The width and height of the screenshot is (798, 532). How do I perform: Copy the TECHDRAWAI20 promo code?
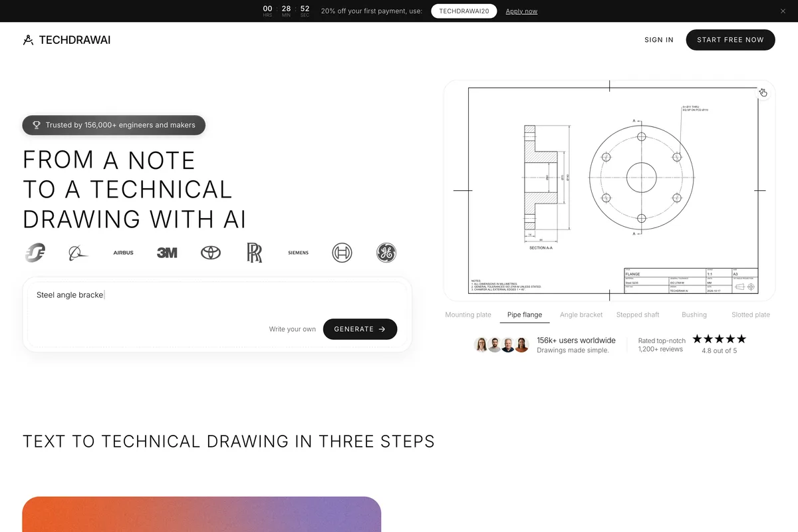tap(464, 11)
